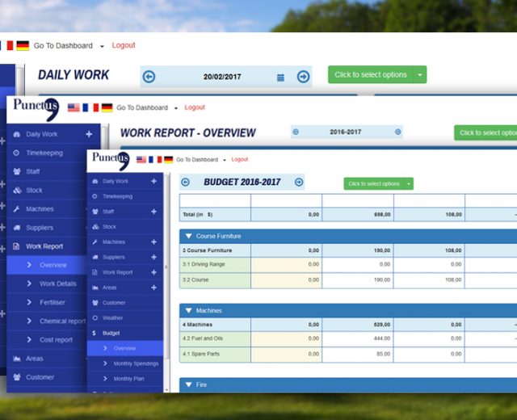The image size is (517, 420).
Task: Click next year arrow beside Budget 2016-2017
Action: coord(299,183)
